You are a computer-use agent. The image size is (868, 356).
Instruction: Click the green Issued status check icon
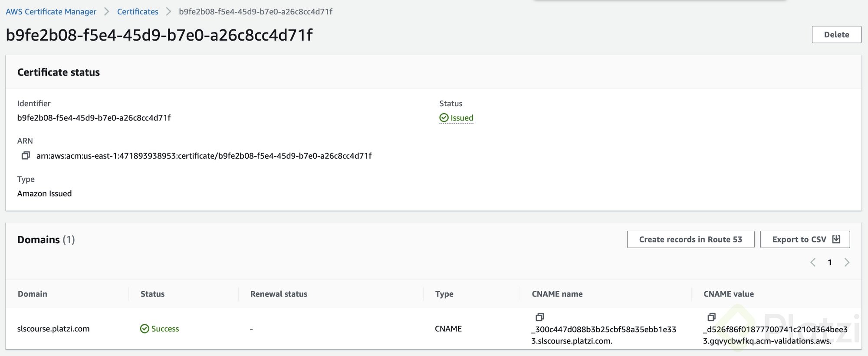pos(444,118)
